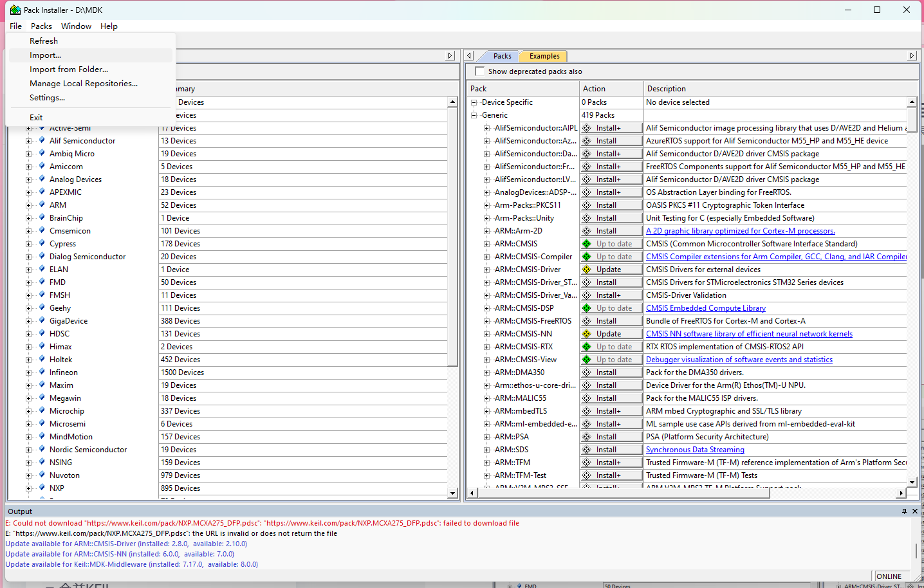The width and height of the screenshot is (924, 588).
Task: Expand the ARM vendor node in devices
Action: tap(28, 205)
